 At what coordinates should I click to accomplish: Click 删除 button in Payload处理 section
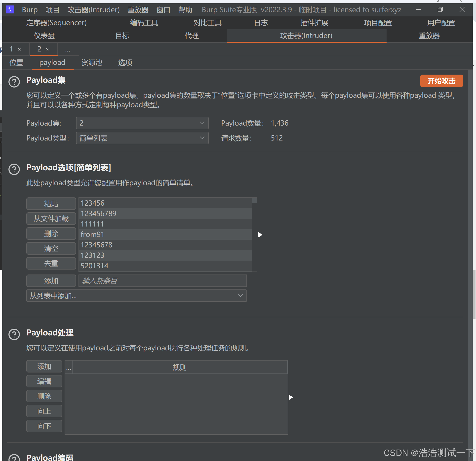coord(44,396)
